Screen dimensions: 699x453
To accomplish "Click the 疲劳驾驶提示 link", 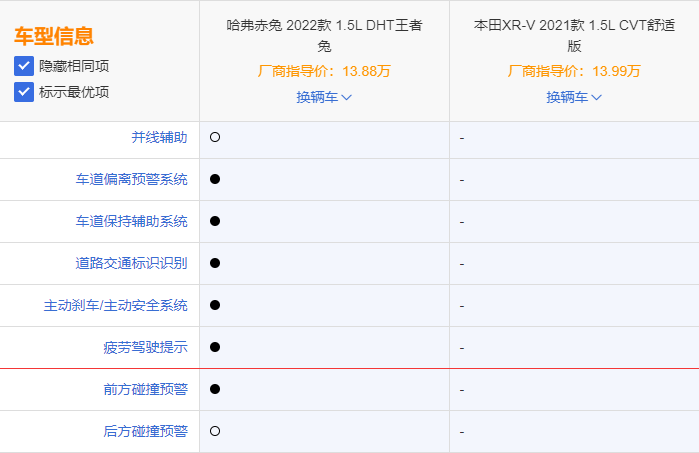I will click(145, 347).
